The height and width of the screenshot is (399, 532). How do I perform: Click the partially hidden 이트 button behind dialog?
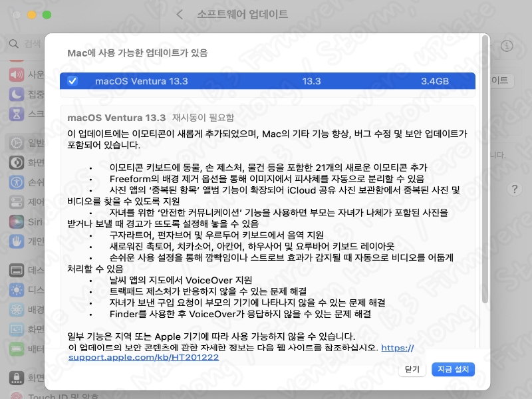coord(501,80)
